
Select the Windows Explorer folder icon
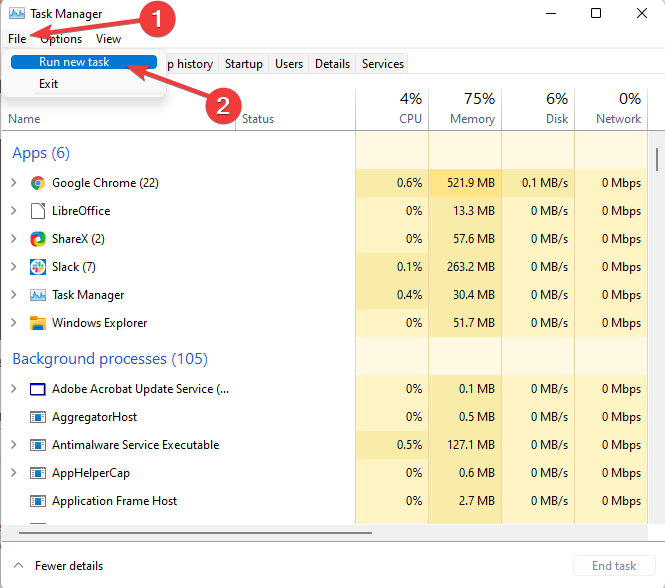pyautogui.click(x=38, y=323)
